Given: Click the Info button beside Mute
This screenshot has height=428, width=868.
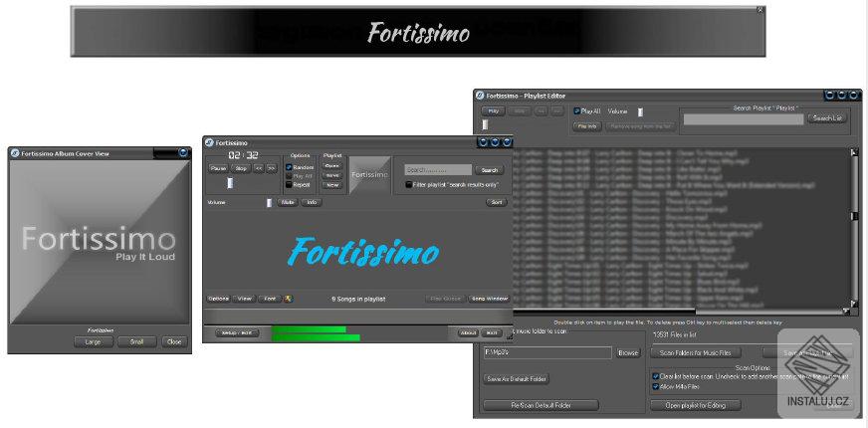Looking at the screenshot, I should click(312, 203).
